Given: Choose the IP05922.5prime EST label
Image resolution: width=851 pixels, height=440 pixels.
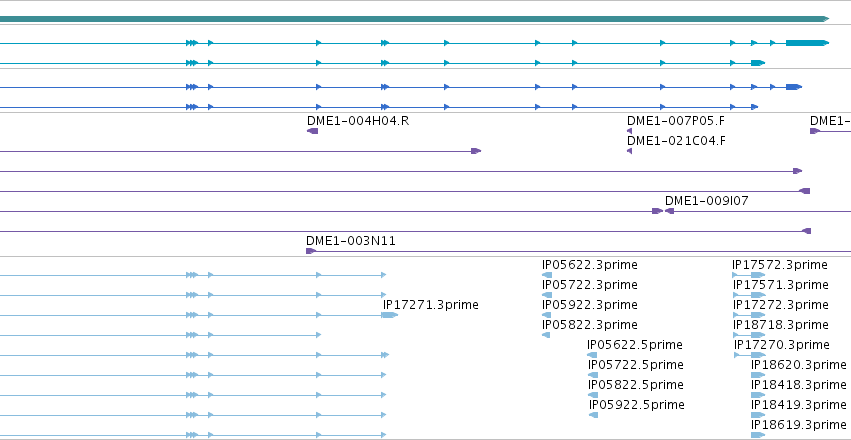Looking at the screenshot, I should (637, 405).
